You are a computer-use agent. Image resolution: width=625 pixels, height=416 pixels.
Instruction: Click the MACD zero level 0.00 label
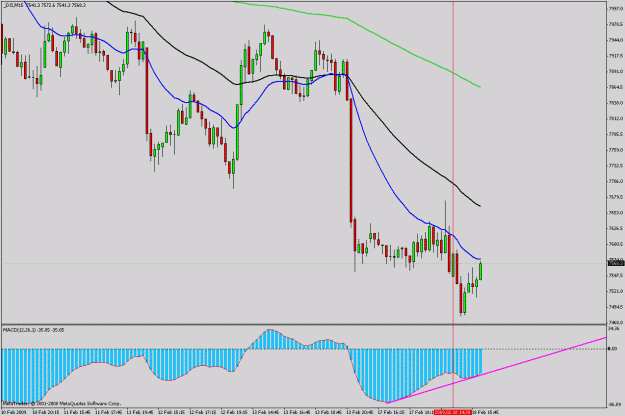coord(613,349)
